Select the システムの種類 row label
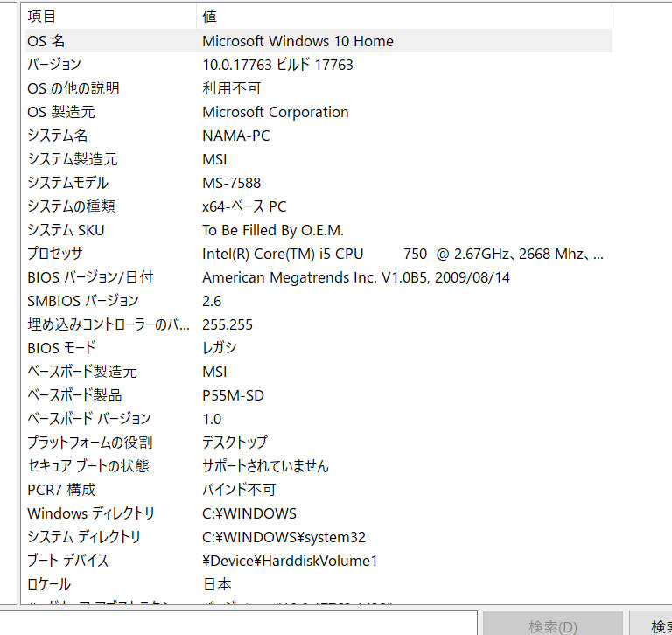The height and width of the screenshot is (635, 672). pos(71,206)
